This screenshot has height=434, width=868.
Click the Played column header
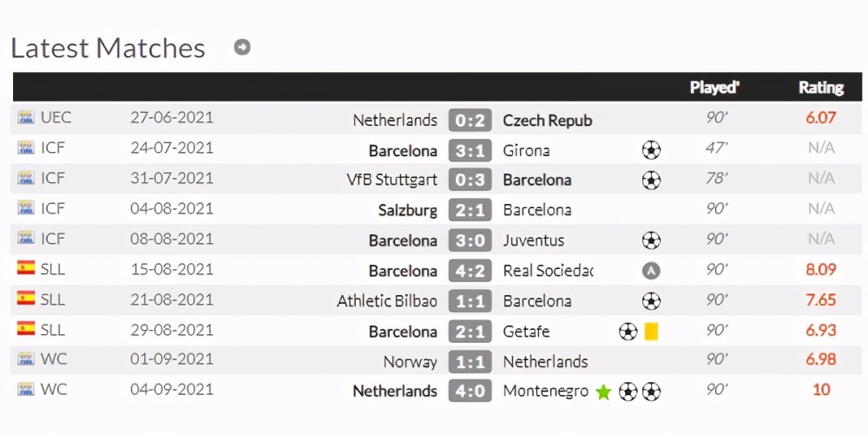(714, 88)
